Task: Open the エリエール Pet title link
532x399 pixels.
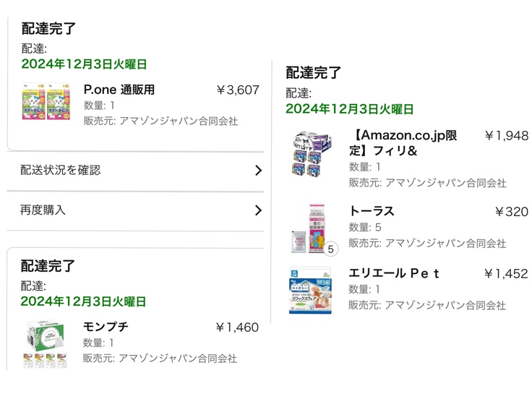Action: 394,274
